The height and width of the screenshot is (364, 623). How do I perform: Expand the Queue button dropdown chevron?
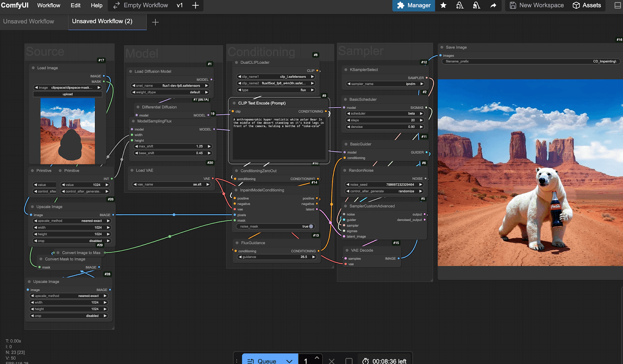coord(289,361)
